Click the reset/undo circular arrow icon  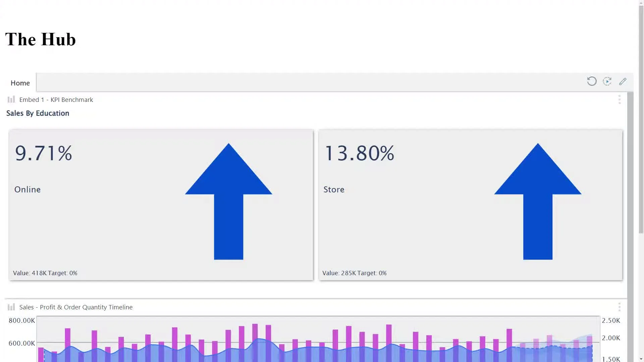tap(592, 81)
